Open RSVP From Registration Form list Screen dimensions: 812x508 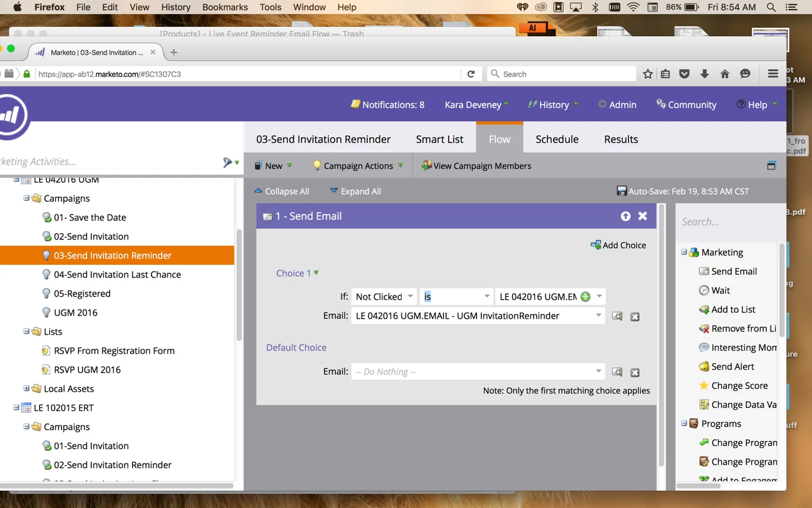[114, 351]
